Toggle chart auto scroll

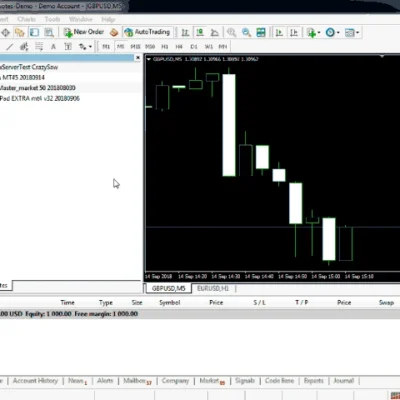point(279,32)
